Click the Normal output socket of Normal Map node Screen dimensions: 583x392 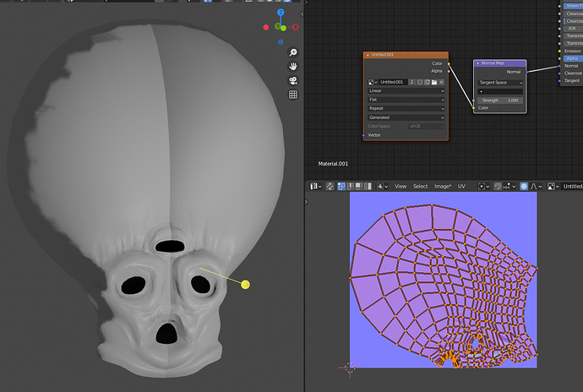click(x=527, y=72)
